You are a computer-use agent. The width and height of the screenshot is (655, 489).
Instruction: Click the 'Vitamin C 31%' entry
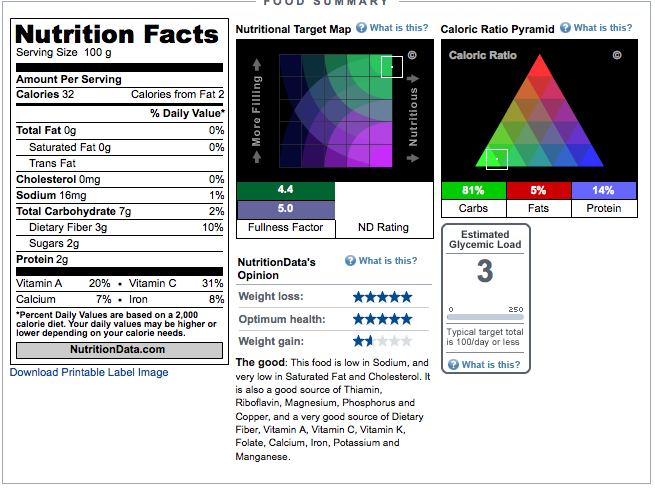176,284
